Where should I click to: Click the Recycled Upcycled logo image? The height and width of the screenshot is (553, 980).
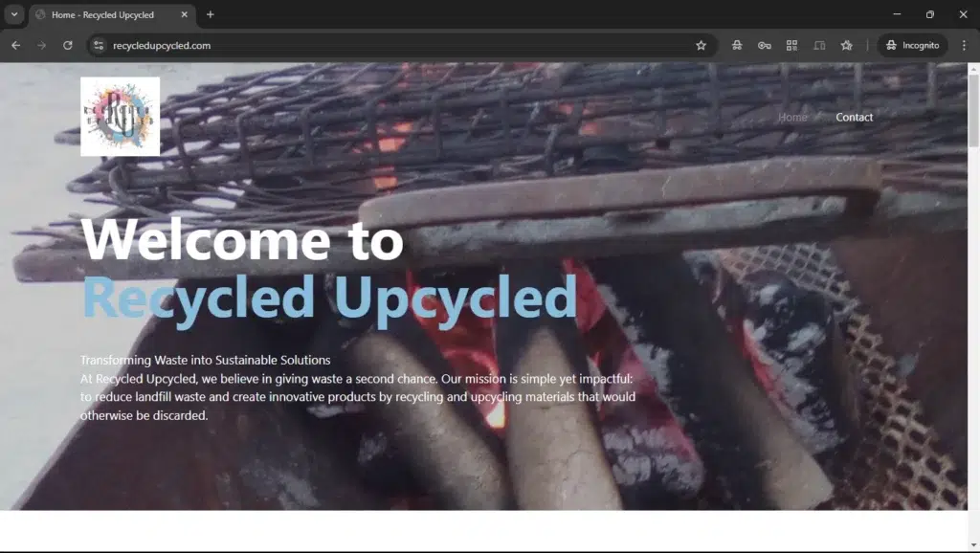(x=121, y=117)
